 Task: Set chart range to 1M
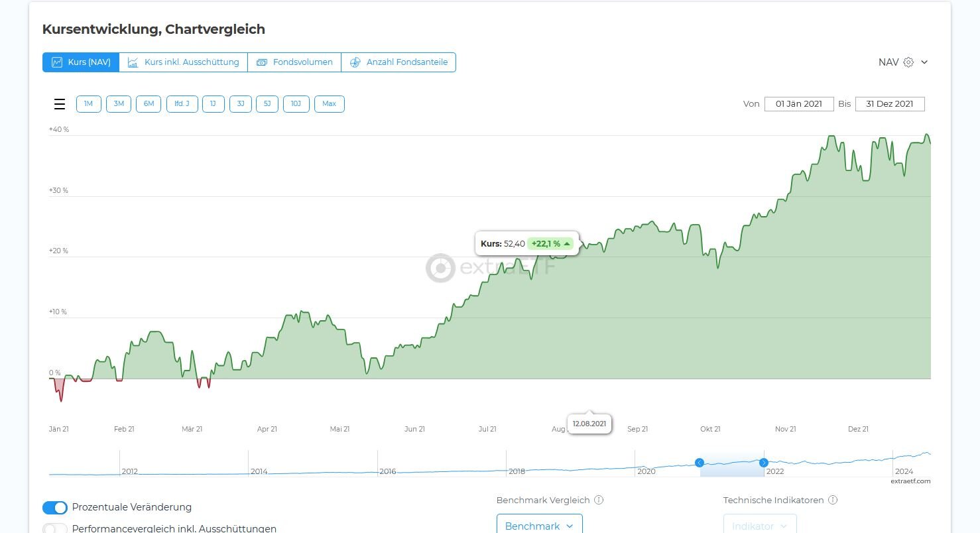(x=89, y=104)
